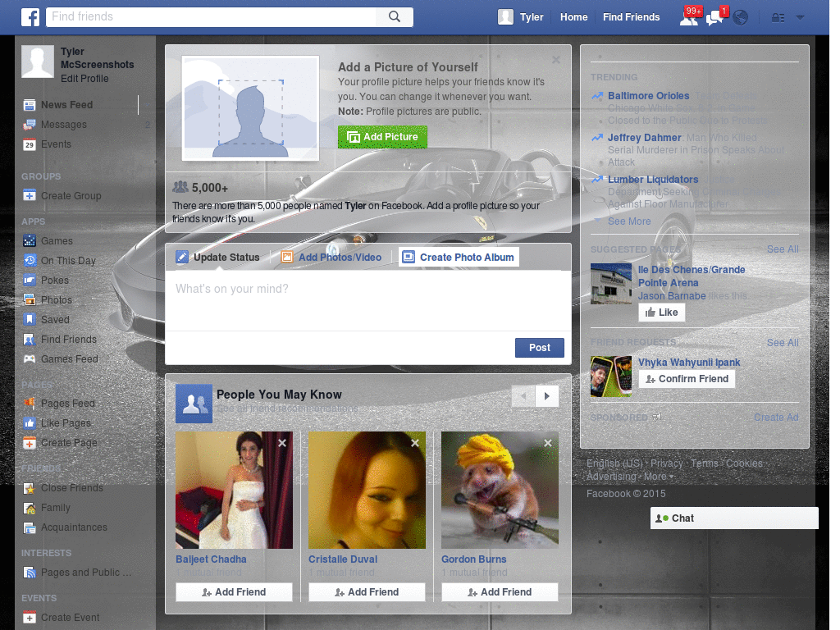Open News Feed in sidebar
The image size is (840, 630).
(x=67, y=104)
